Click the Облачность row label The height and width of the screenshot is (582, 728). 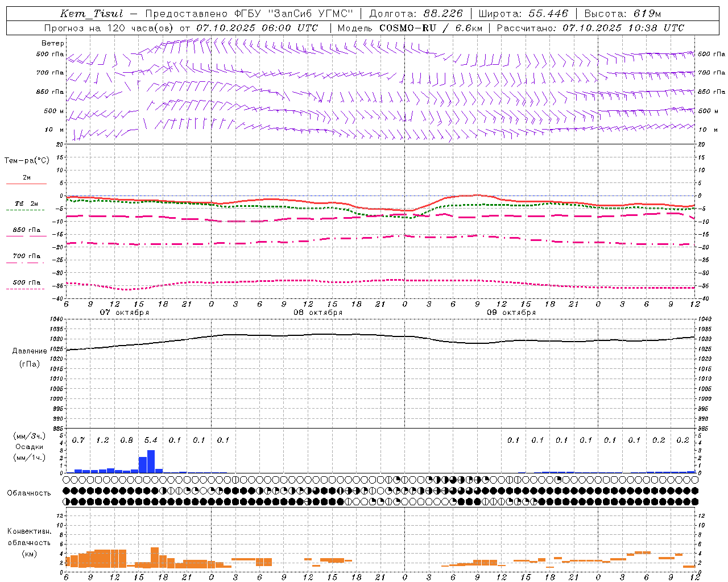29,493
